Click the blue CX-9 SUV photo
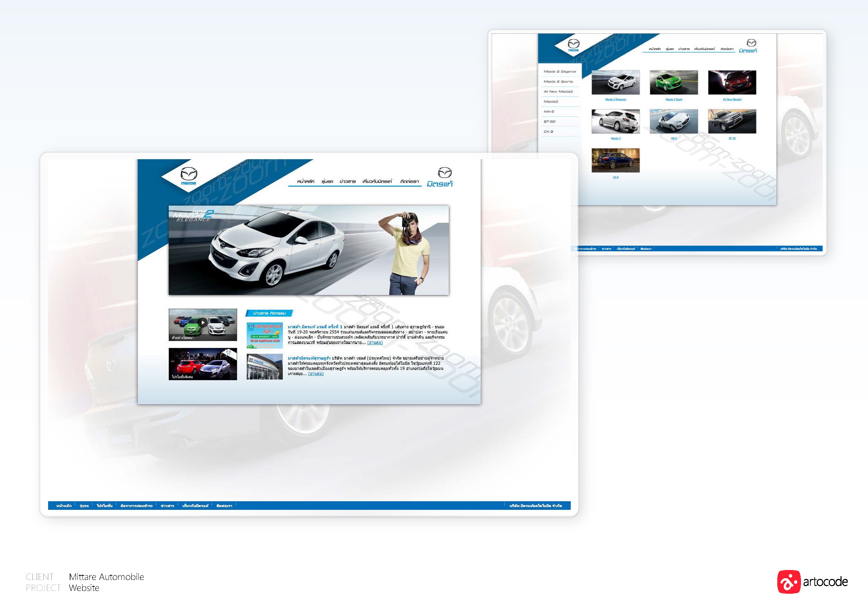The image size is (868, 614). (x=615, y=161)
